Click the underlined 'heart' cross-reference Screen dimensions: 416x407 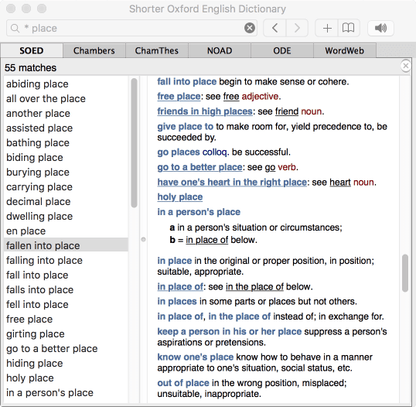(x=340, y=182)
